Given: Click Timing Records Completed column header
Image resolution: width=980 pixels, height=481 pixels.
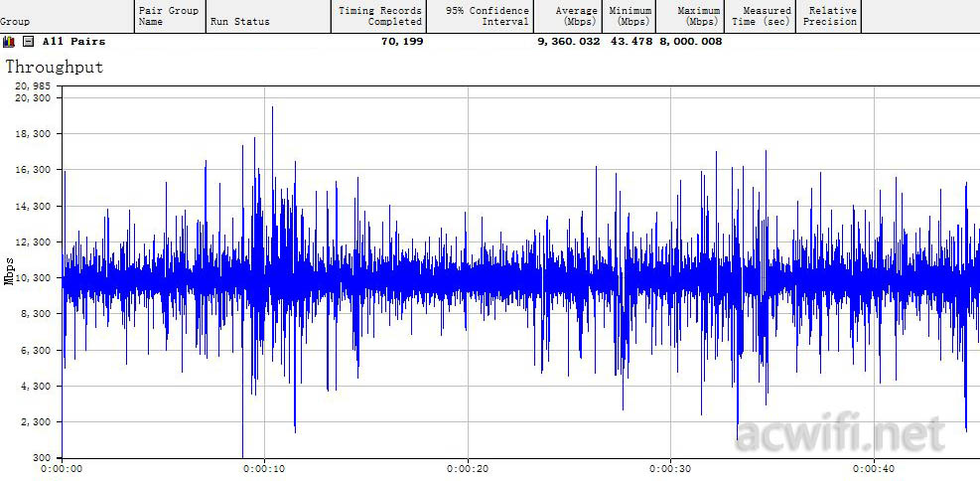Looking at the screenshot, I should [378, 16].
